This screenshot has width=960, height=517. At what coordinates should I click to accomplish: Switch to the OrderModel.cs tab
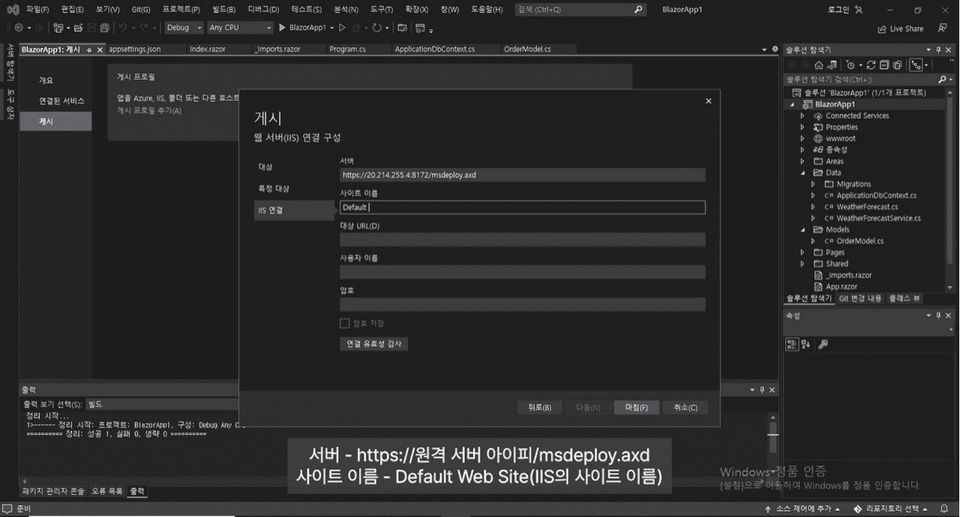[527, 49]
